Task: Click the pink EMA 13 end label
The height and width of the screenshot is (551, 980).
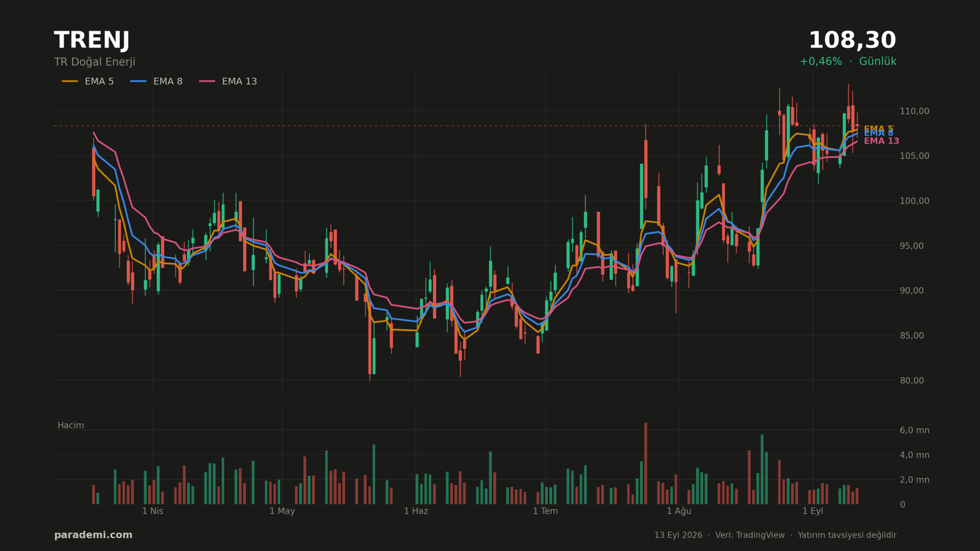Action: [881, 141]
